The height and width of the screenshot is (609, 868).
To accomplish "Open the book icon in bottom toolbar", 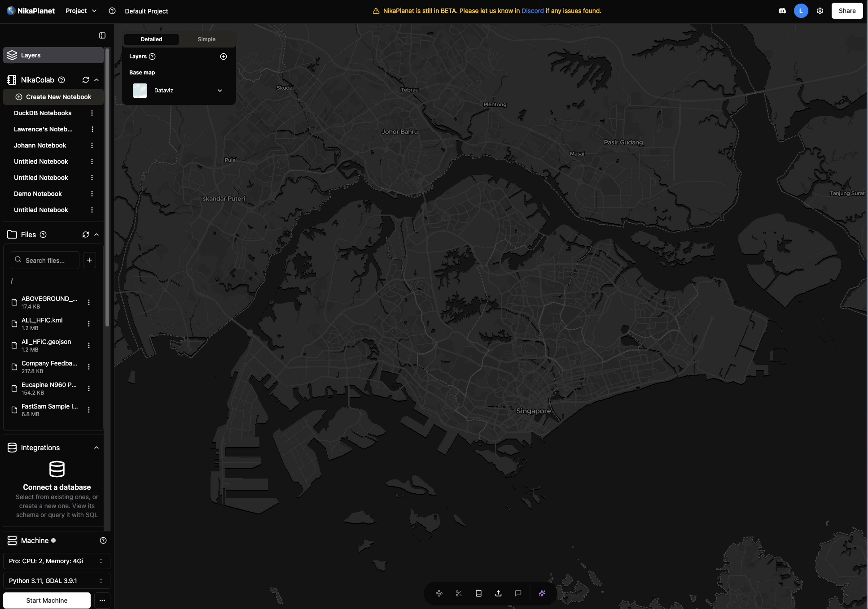I will click(478, 593).
